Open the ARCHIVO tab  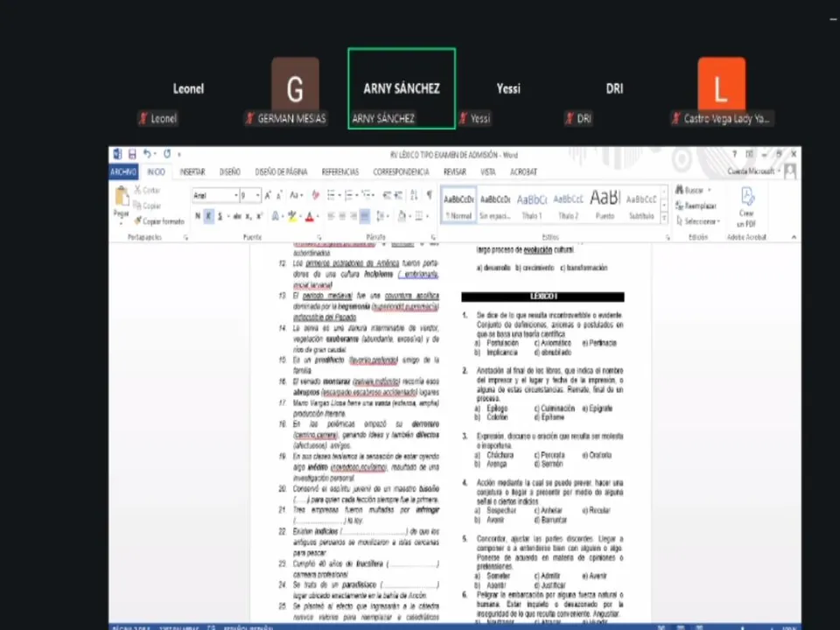pyautogui.click(x=123, y=171)
